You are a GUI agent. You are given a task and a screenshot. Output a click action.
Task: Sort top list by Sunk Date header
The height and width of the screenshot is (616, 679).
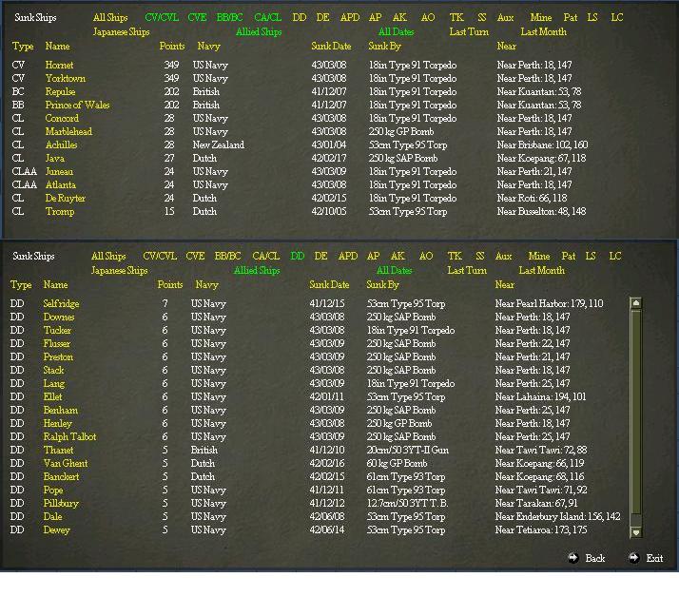point(331,47)
